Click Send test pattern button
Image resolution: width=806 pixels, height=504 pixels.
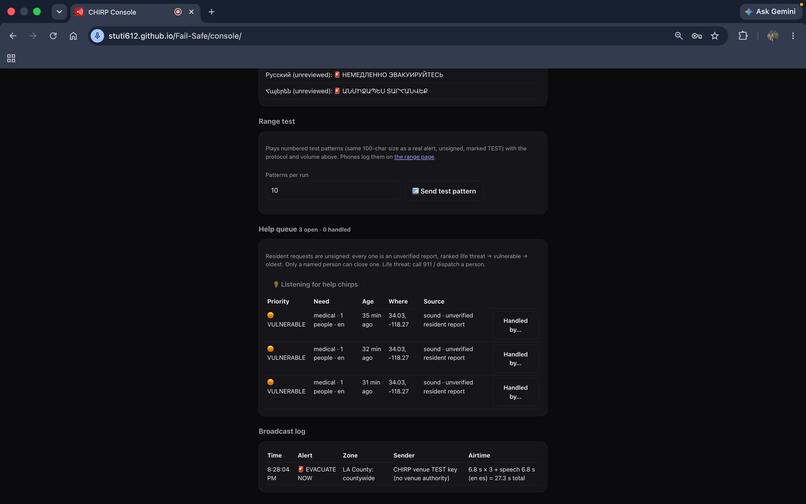444,191
